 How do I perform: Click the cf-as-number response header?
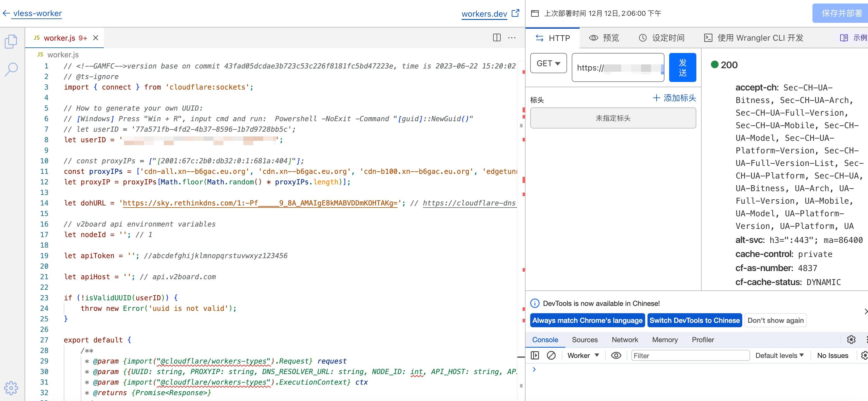(x=776, y=268)
